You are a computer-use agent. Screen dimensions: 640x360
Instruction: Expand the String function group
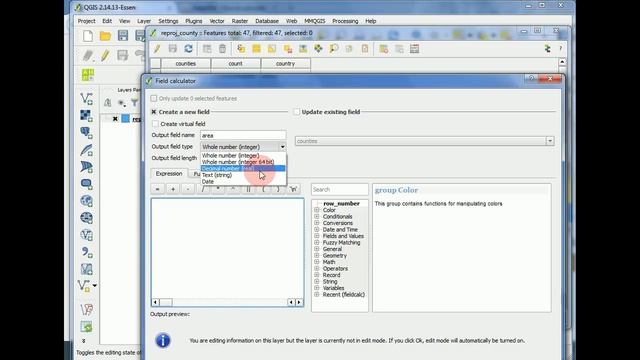(317, 282)
